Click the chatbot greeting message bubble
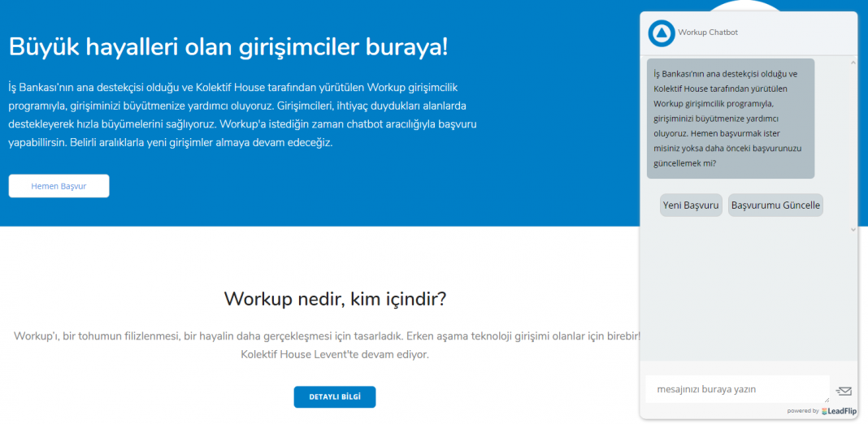This screenshot has width=868, height=424. click(x=731, y=119)
